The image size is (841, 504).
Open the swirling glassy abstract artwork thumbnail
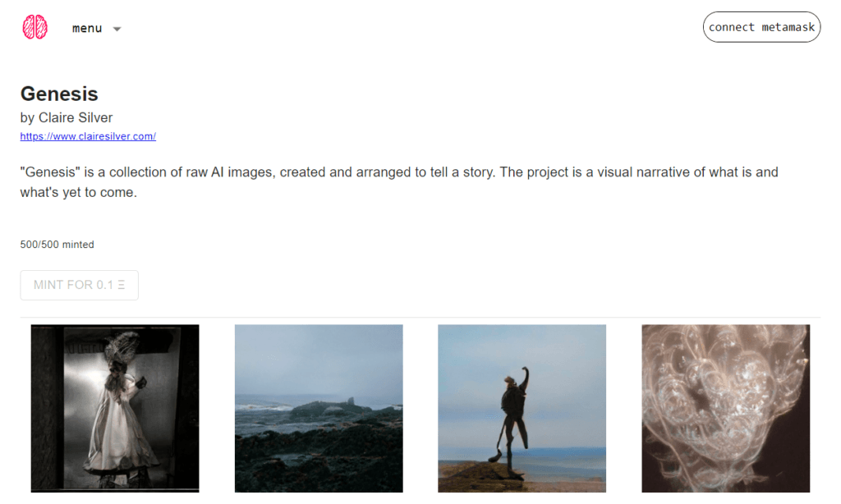[x=726, y=408]
